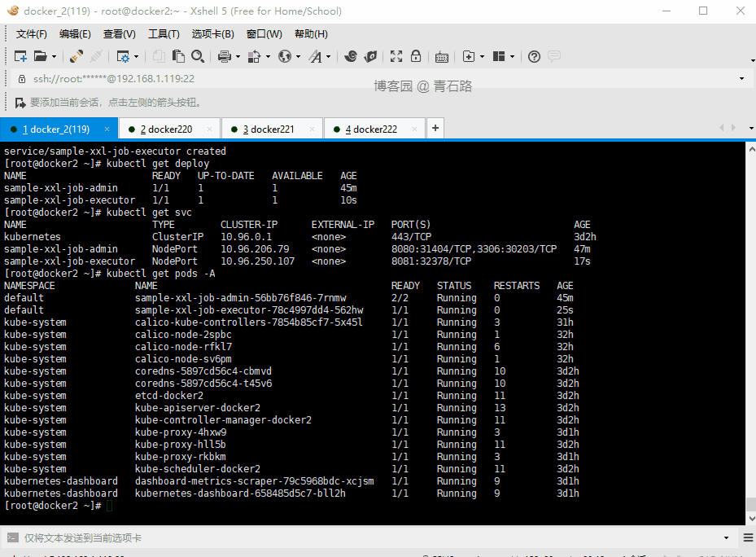
Task: Click the greyed Disconnect plug icon
Action: [x=96, y=56]
